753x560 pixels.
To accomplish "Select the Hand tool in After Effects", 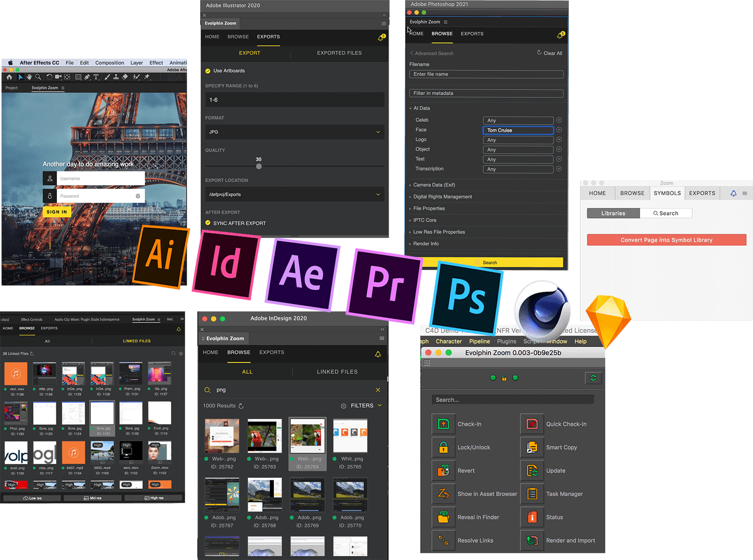I will (x=29, y=77).
